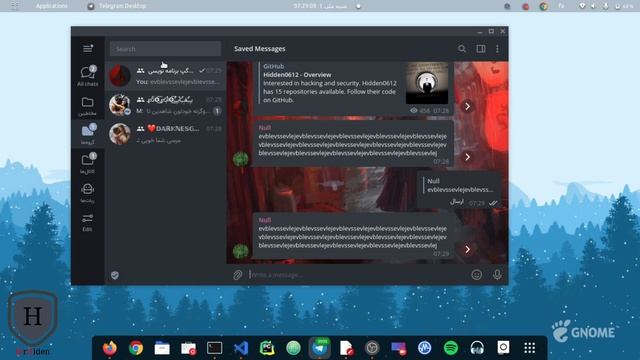Image resolution: width=640 pixels, height=360 pixels.
Task: Open the Files manager in dock
Action: point(162,348)
